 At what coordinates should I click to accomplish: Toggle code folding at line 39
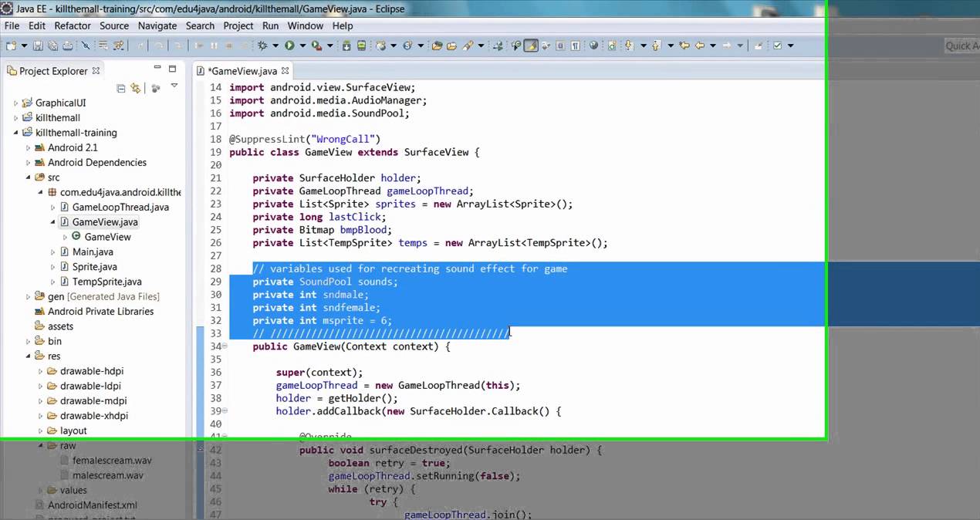(224, 411)
